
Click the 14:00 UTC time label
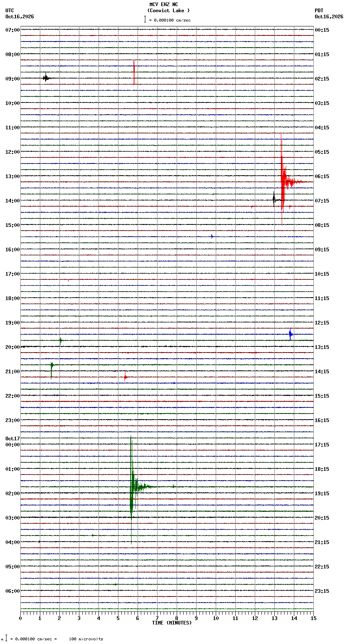point(13,201)
